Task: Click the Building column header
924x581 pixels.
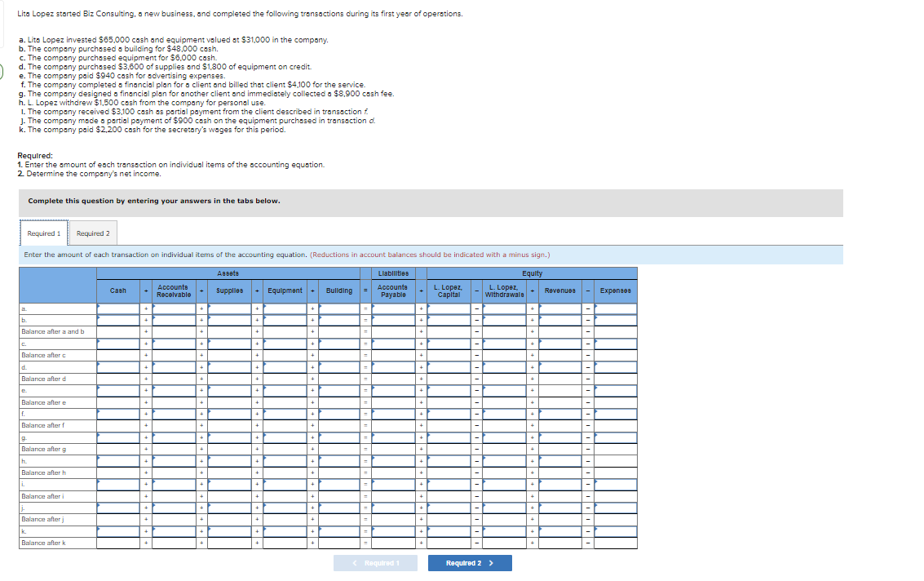Action: (339, 290)
